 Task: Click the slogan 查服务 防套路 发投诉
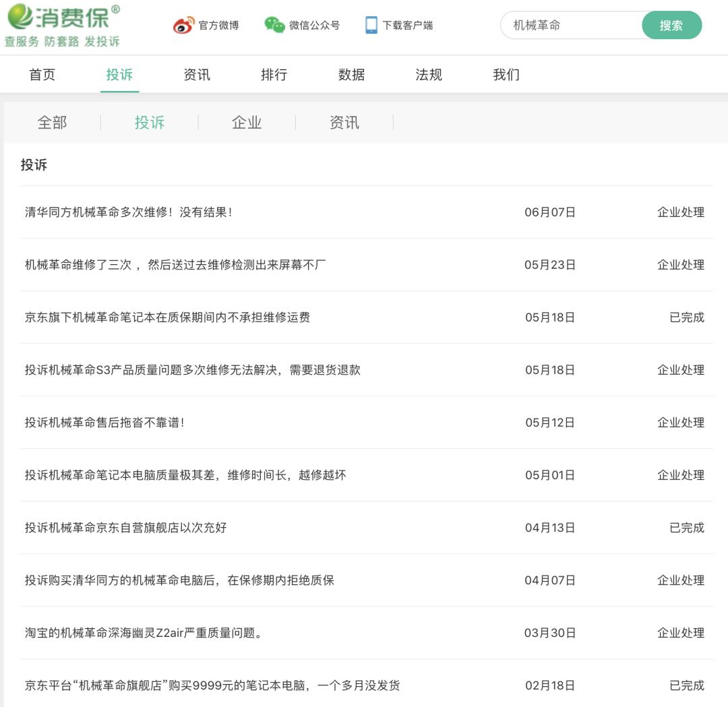coord(62,41)
